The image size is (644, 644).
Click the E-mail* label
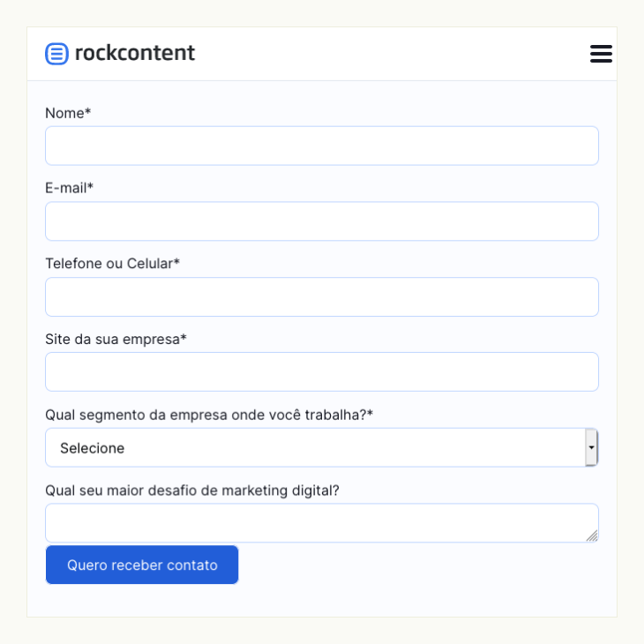click(x=69, y=188)
